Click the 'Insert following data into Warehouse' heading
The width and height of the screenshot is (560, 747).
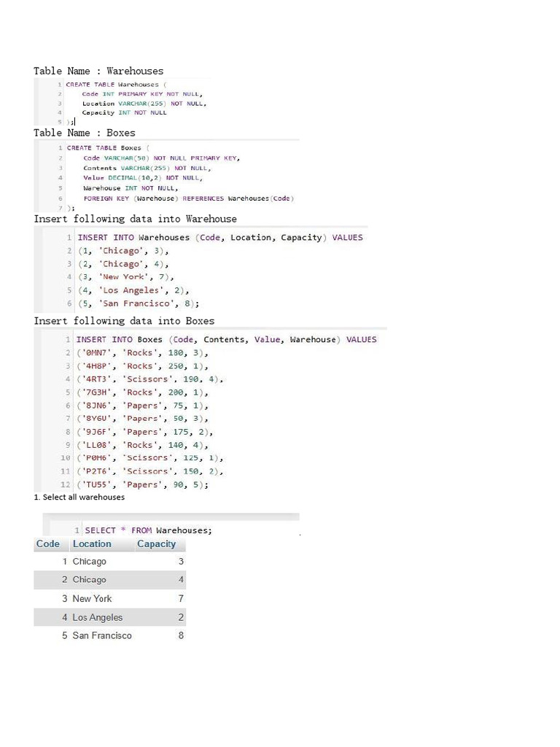click(135, 219)
